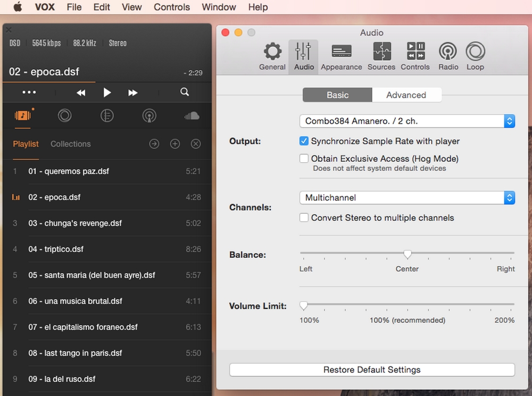532x396 pixels.
Task: Click the Balance slider center handle
Action: (408, 254)
